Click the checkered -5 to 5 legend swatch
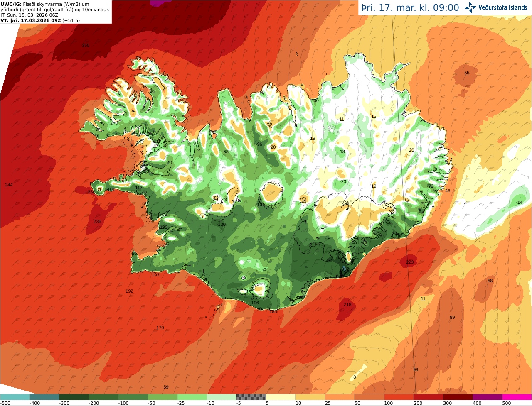This screenshot has width=532, height=406. point(251,397)
